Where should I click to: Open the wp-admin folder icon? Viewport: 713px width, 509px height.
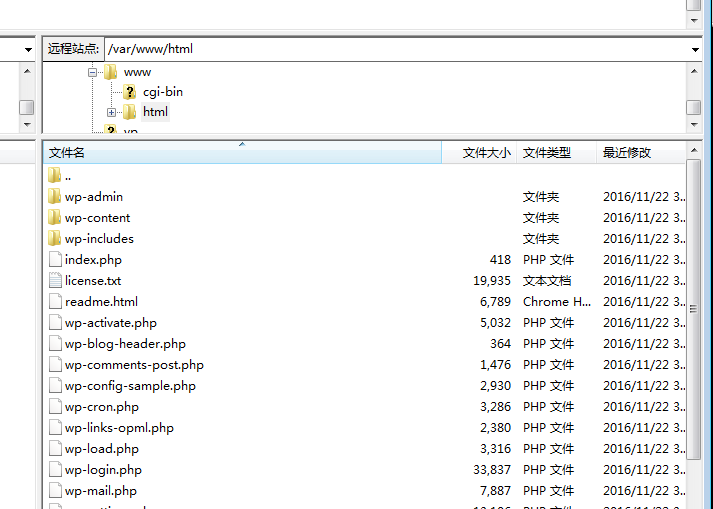[x=55, y=197]
